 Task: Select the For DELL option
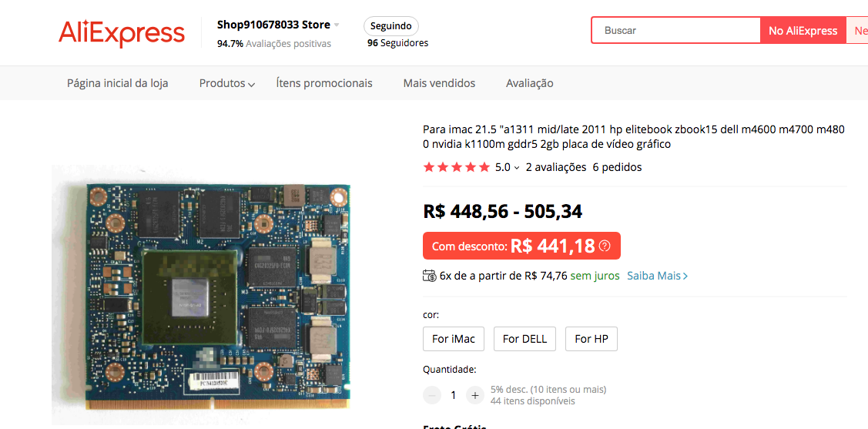tap(524, 339)
